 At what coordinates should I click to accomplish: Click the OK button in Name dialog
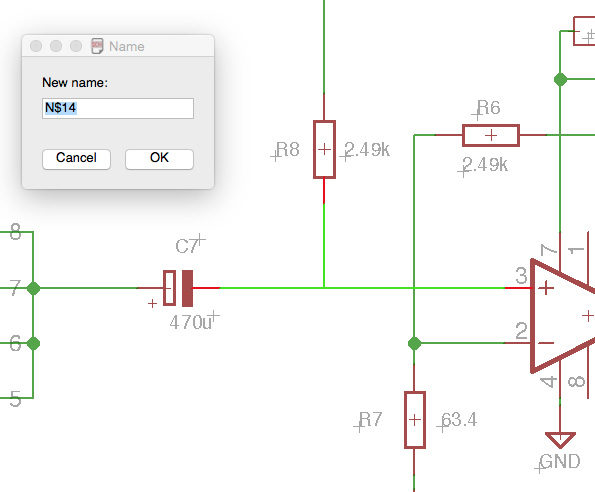pos(159,159)
